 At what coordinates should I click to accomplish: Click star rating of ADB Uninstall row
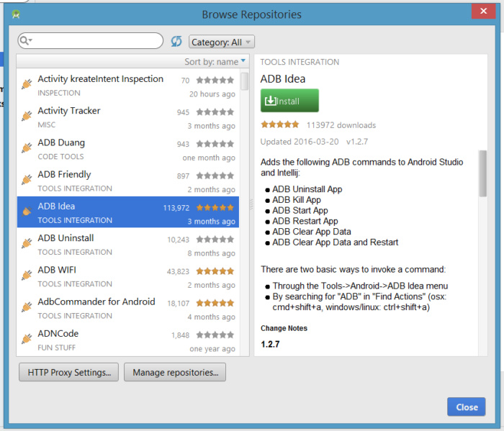(215, 240)
